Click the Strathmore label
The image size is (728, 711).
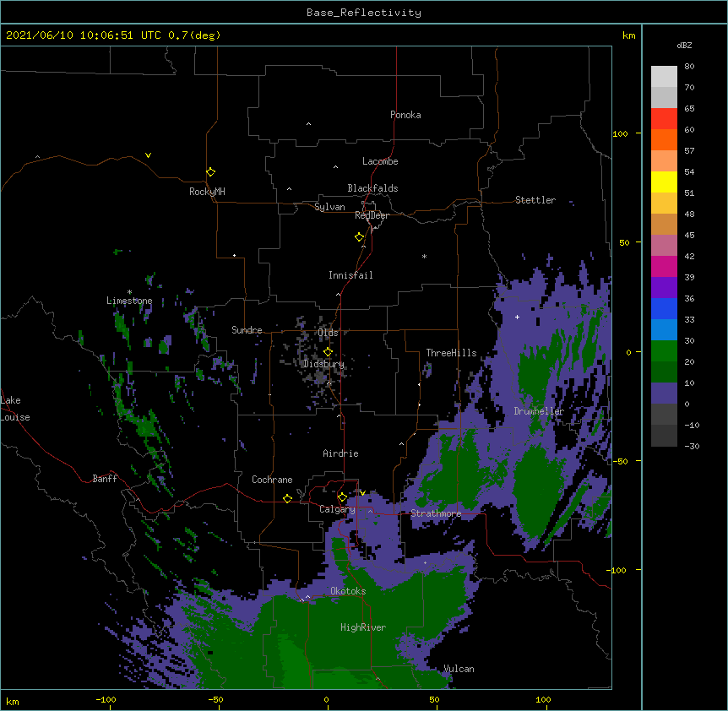pos(436,513)
